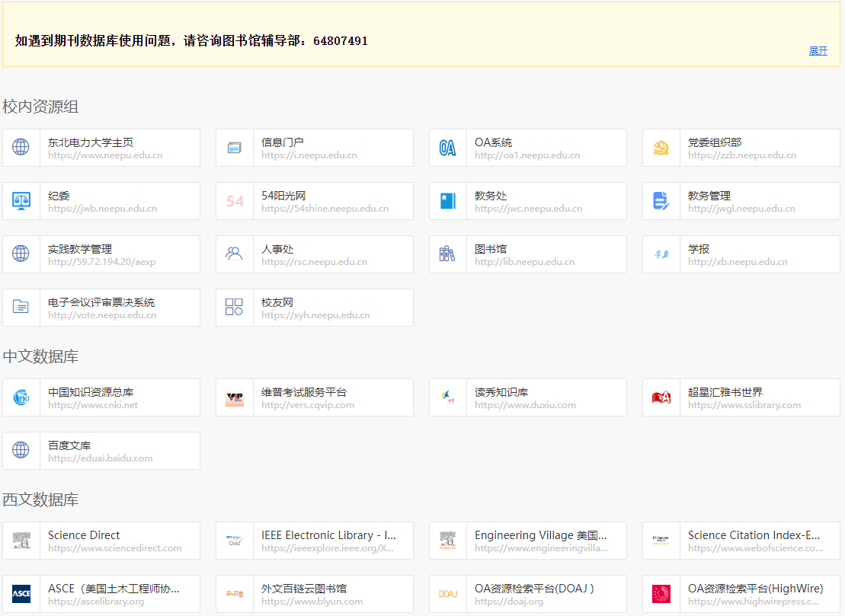This screenshot has width=845, height=616.
Task: Click the 图书馆 books icon
Action: 447,254
